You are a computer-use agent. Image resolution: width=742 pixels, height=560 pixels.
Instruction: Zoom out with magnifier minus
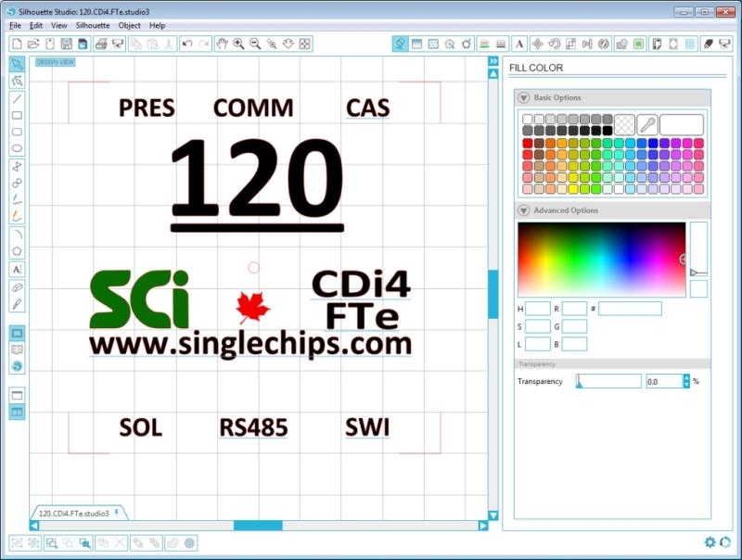click(x=255, y=44)
